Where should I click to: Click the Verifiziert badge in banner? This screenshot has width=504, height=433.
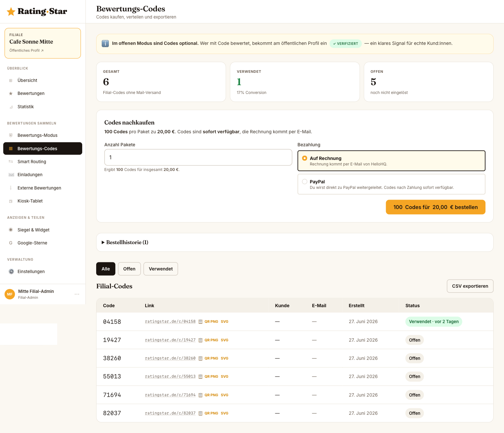click(x=345, y=44)
